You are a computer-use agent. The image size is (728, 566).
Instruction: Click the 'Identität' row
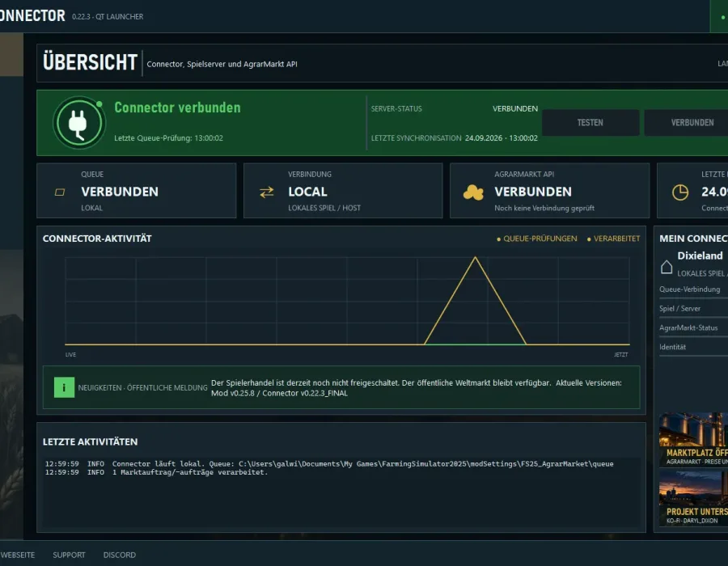click(693, 347)
